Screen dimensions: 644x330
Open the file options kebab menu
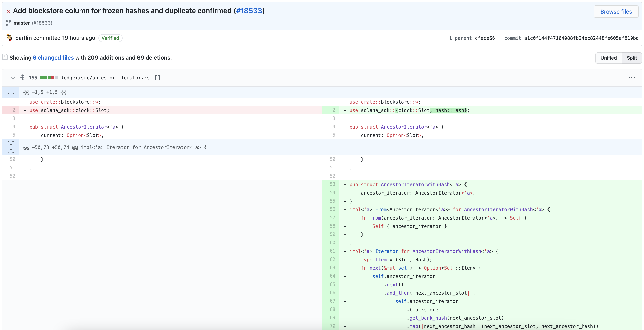coord(632,78)
